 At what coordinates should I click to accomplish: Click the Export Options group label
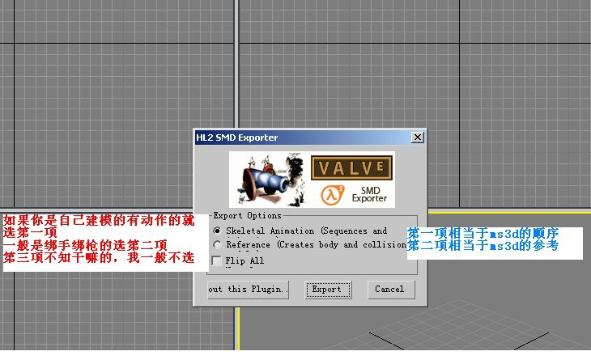click(247, 216)
